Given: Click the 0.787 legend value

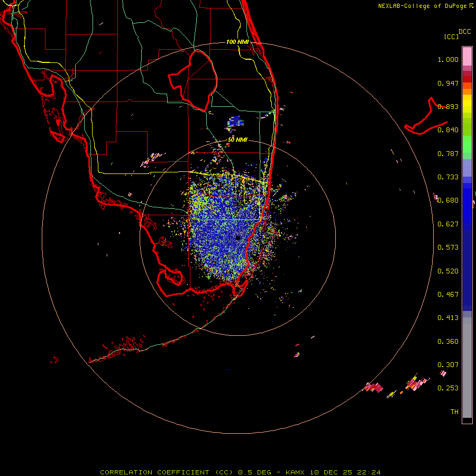Looking at the screenshot, I should [448, 153].
